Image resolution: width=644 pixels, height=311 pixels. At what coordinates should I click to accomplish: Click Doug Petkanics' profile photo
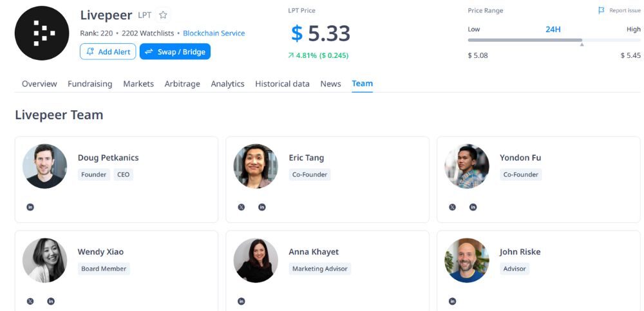[44, 166]
